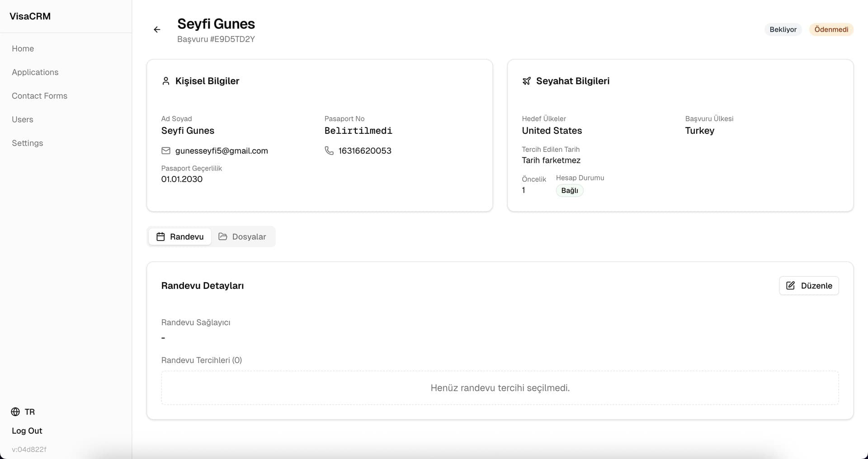Click the passport number value Belirtilmedi

tap(359, 131)
